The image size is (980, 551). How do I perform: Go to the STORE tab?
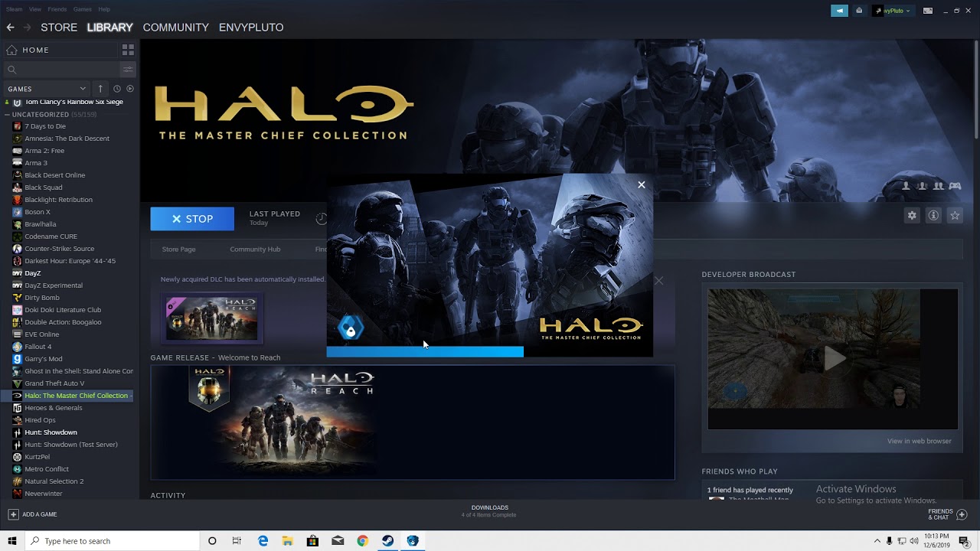click(x=59, y=27)
